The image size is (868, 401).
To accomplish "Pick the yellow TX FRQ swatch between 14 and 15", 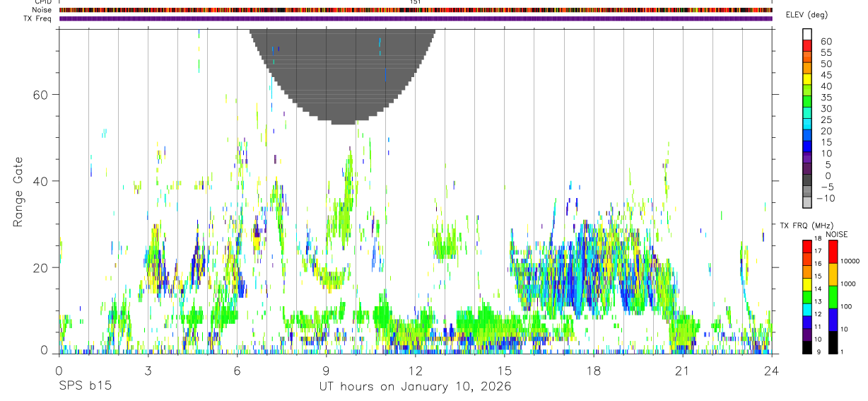I will tap(807, 283).
